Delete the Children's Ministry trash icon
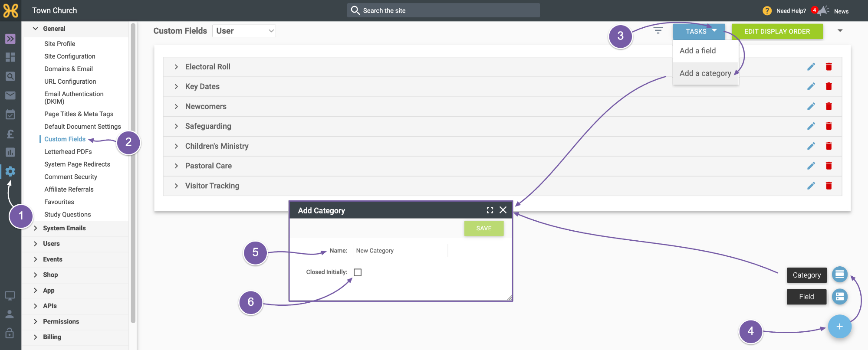This screenshot has height=350, width=868. 829,146
